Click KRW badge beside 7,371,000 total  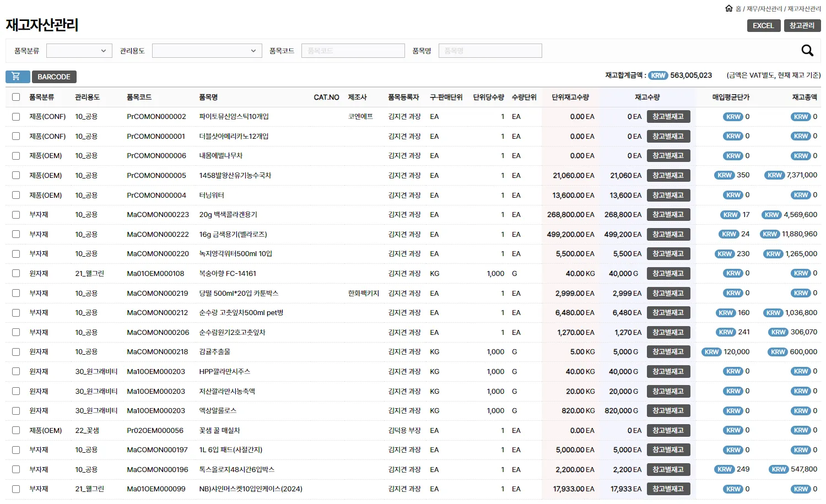coord(774,175)
